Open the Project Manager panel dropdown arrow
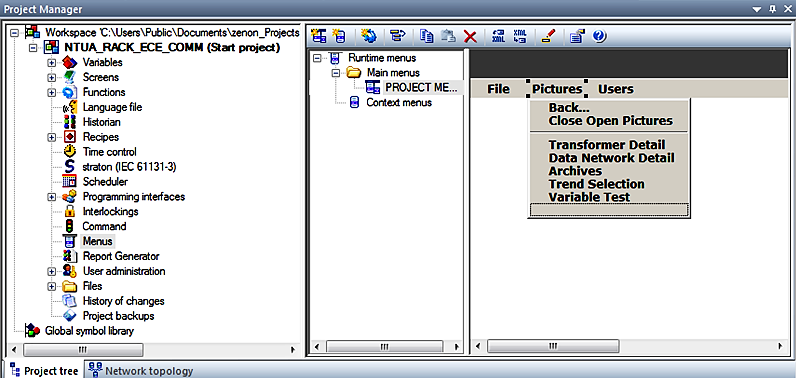The image size is (796, 378). click(757, 10)
